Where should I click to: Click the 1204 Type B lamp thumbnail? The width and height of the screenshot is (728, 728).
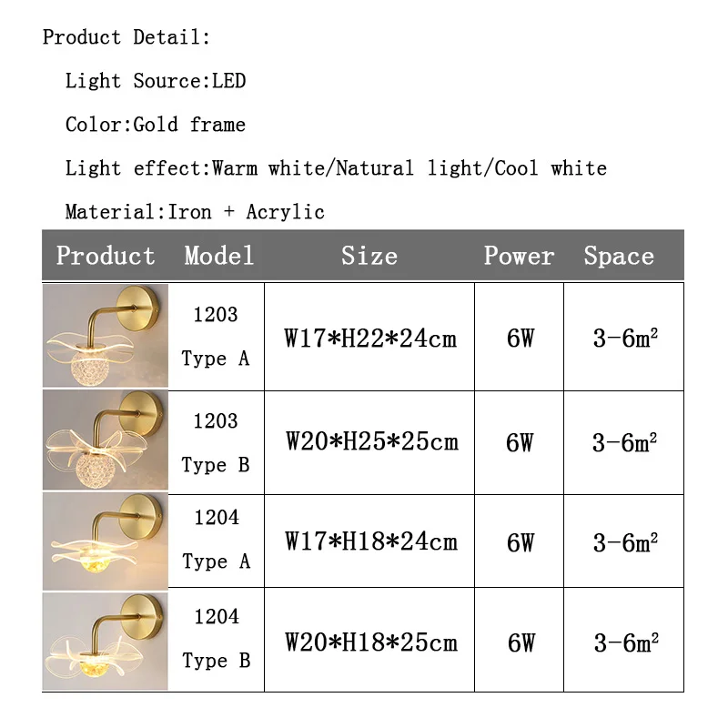point(106,642)
